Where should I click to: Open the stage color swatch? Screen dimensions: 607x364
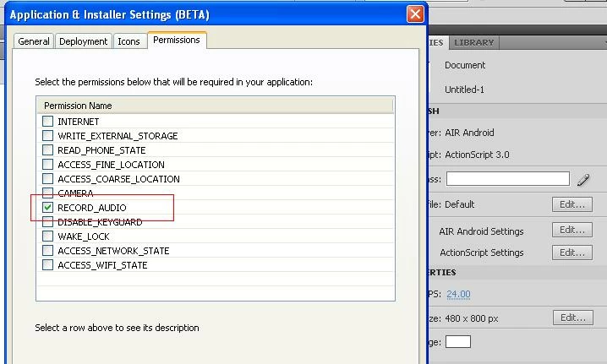click(458, 342)
